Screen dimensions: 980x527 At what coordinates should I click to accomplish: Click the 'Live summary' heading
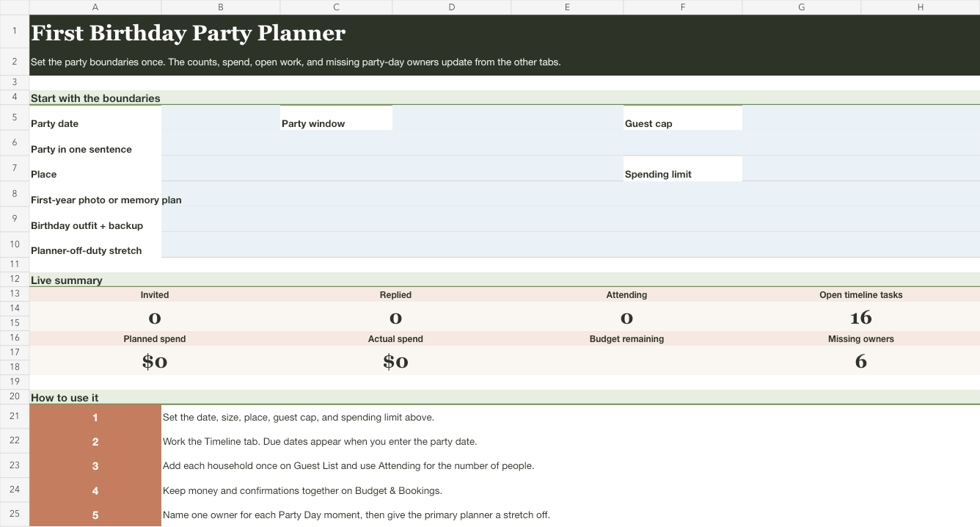pyautogui.click(x=67, y=280)
